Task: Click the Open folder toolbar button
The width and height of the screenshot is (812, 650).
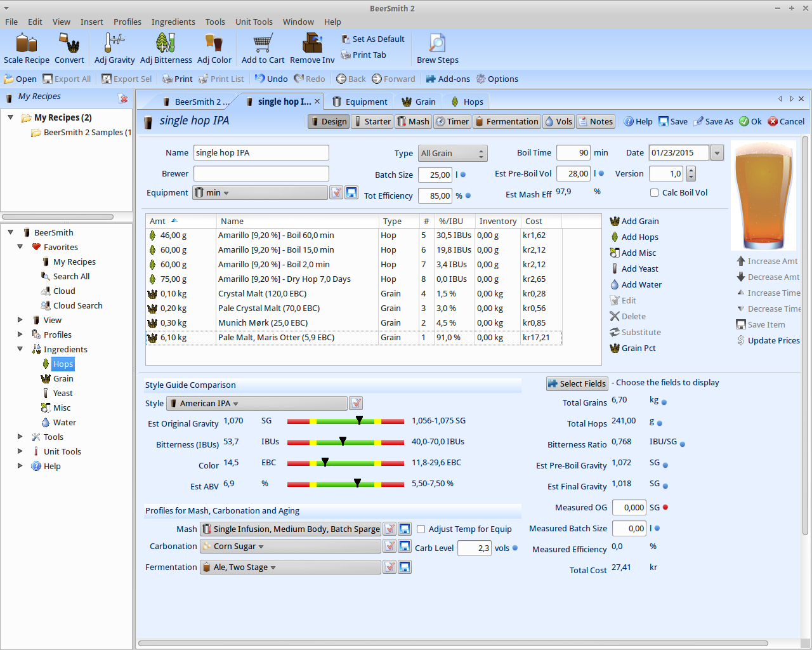Action: point(20,79)
